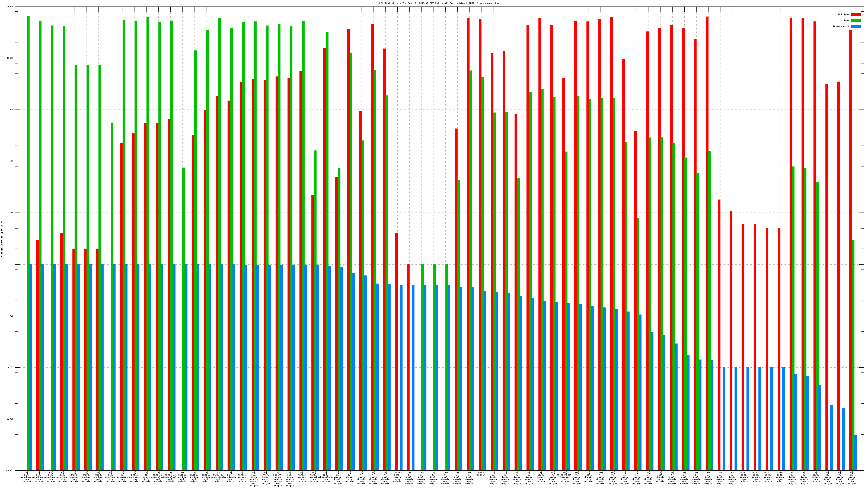Click the 0.0001 tick on the Y axis
Viewport: 868px width, 488px height.
tap(10, 470)
